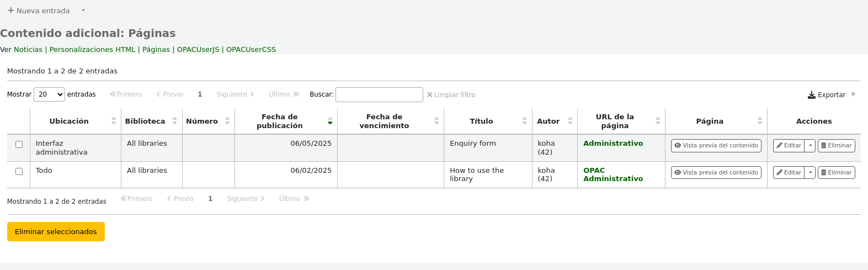Preview content of Enquiry form page
The image size is (868, 270).
click(716, 145)
